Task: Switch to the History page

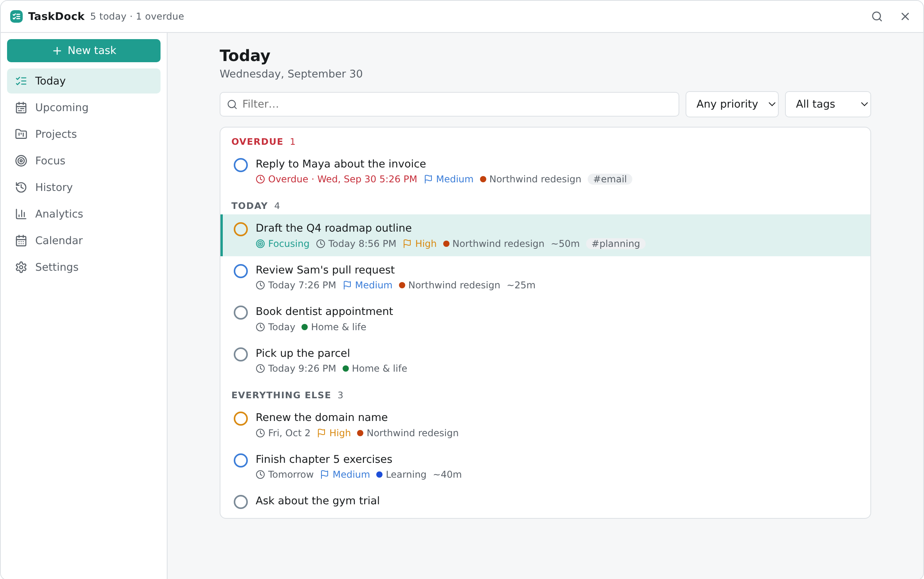Action: tap(84, 187)
